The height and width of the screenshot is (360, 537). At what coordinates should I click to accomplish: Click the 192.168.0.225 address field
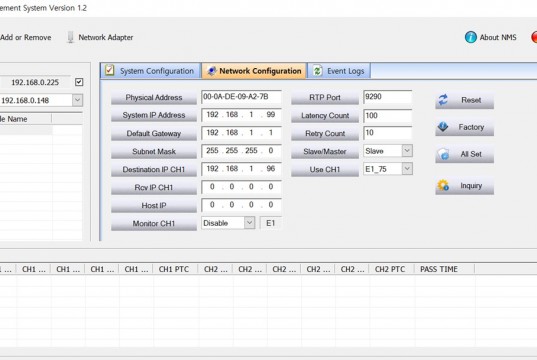[x=35, y=82]
